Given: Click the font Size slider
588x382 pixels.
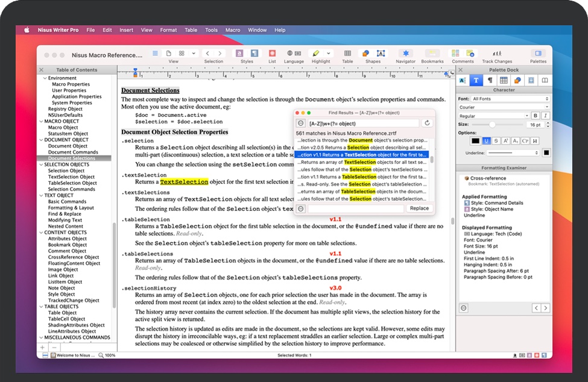Looking at the screenshot, I should pyautogui.click(x=493, y=125).
